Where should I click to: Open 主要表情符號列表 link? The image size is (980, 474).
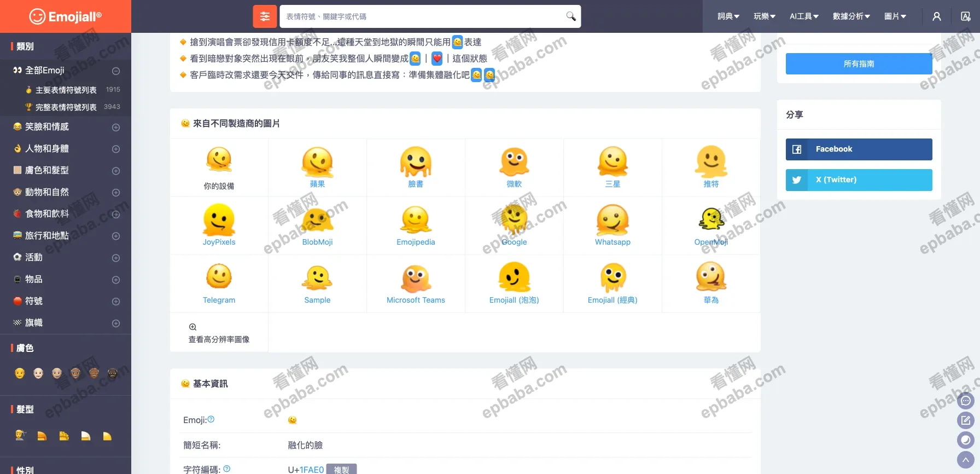click(x=66, y=90)
